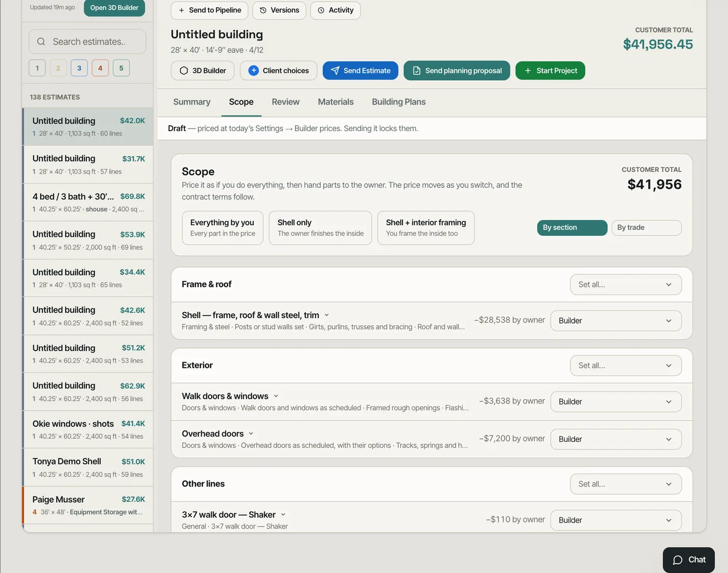Open the Tonya Demo Shell estimate
The image size is (728, 573).
pos(88,467)
